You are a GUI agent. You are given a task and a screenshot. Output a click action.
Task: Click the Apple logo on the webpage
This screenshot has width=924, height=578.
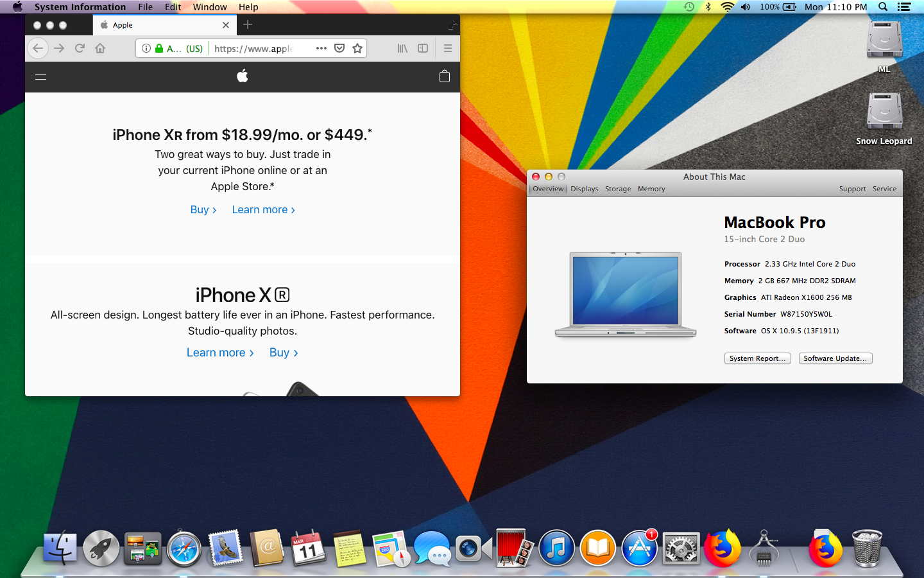243,76
